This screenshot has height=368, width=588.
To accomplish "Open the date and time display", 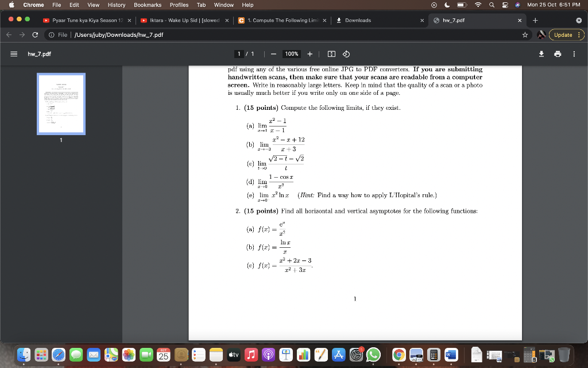I will tap(554, 5).
